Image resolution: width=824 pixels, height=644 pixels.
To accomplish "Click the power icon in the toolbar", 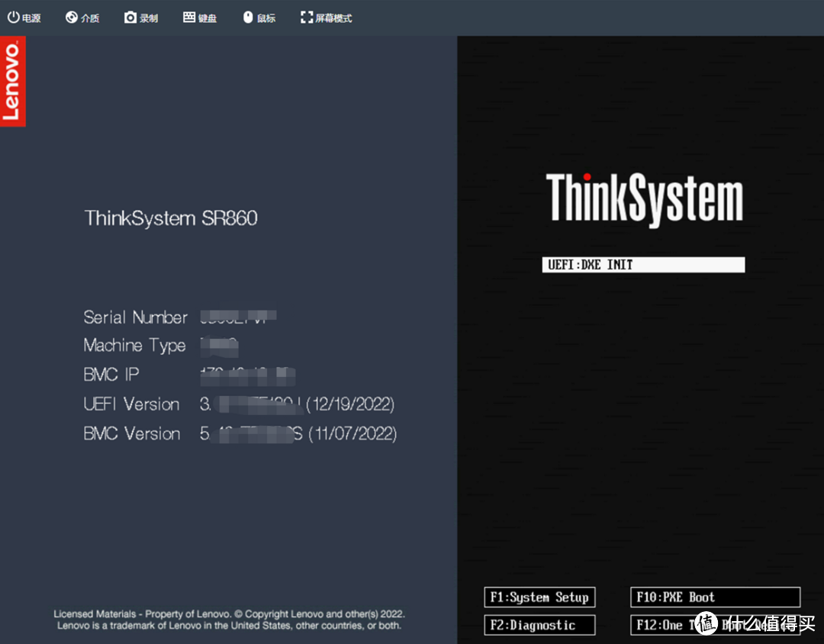I will pyautogui.click(x=13, y=18).
